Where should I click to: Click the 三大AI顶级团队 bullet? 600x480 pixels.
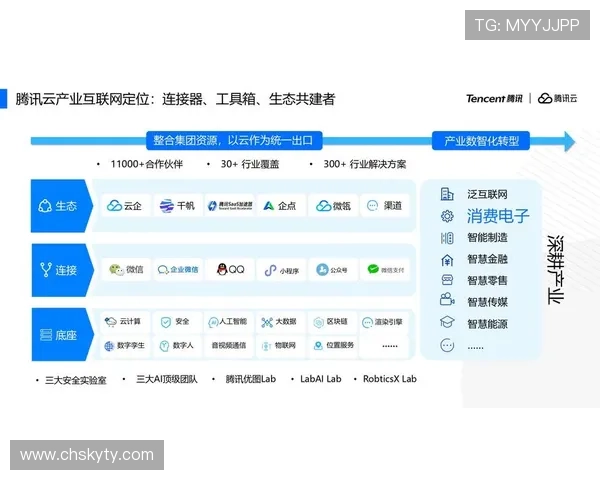coord(167,379)
